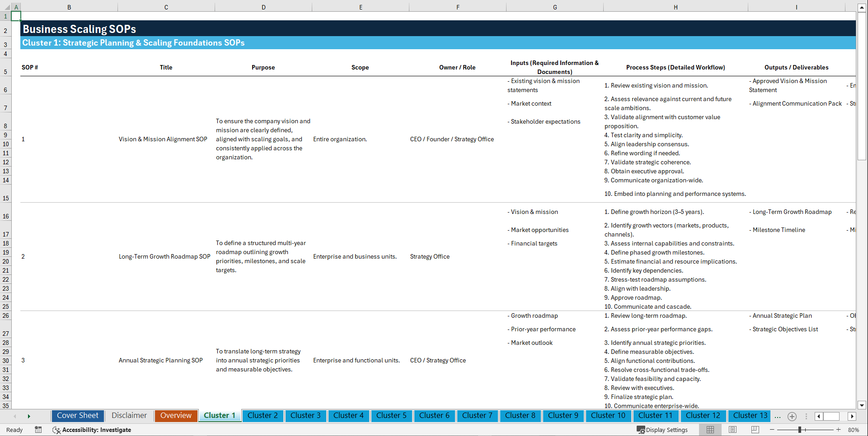Click the vertical scrollbar down arrow
Screen dimensions: 868x436
pyautogui.click(x=863, y=405)
